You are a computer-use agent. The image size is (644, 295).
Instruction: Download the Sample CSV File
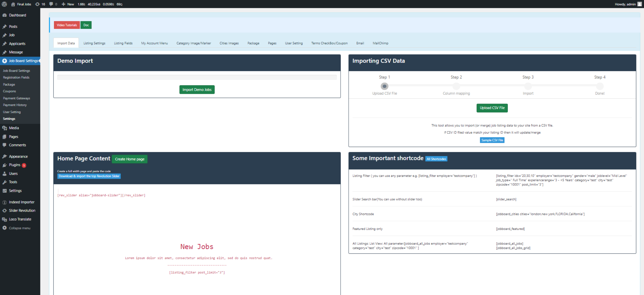coord(492,140)
